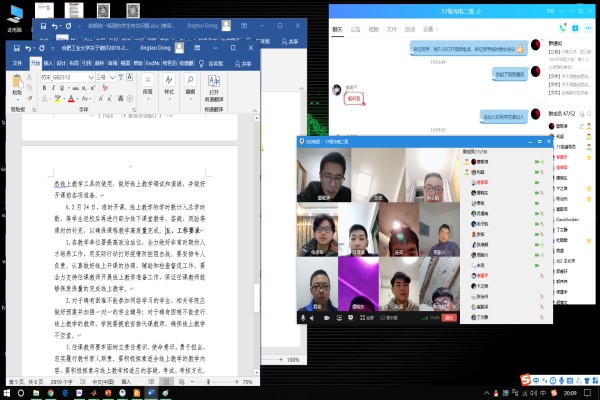
Task: Click the video call icon in QQ group header
Action: pos(575,28)
